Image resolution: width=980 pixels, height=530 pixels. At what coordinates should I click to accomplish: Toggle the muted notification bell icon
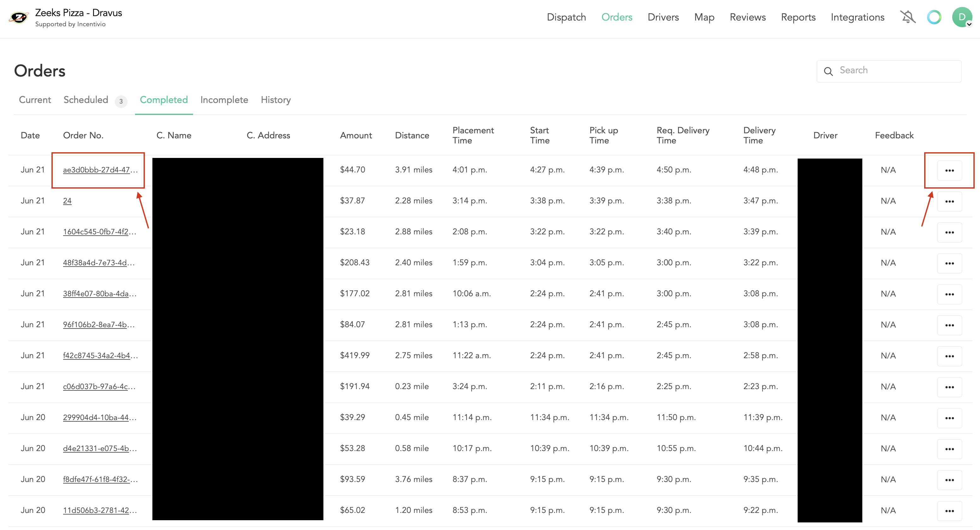click(x=908, y=17)
